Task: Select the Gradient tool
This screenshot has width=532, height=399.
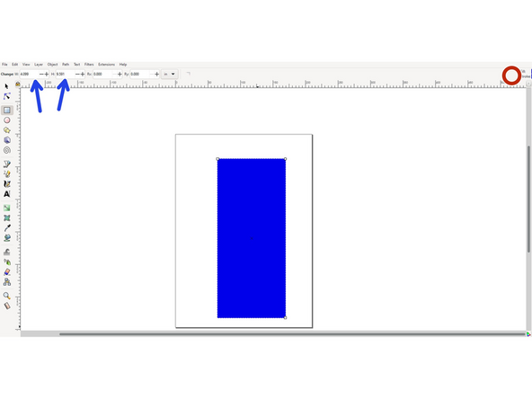Action: coord(7,208)
